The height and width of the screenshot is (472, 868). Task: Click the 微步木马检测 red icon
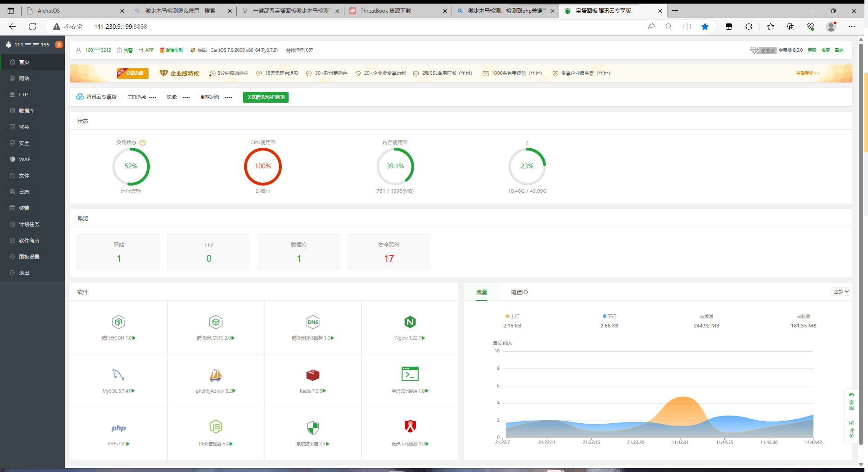pos(410,427)
